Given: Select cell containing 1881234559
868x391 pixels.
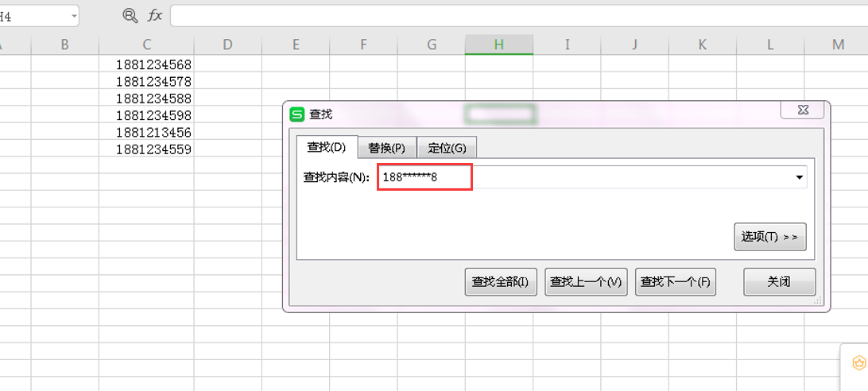Looking at the screenshot, I should tap(146, 149).
